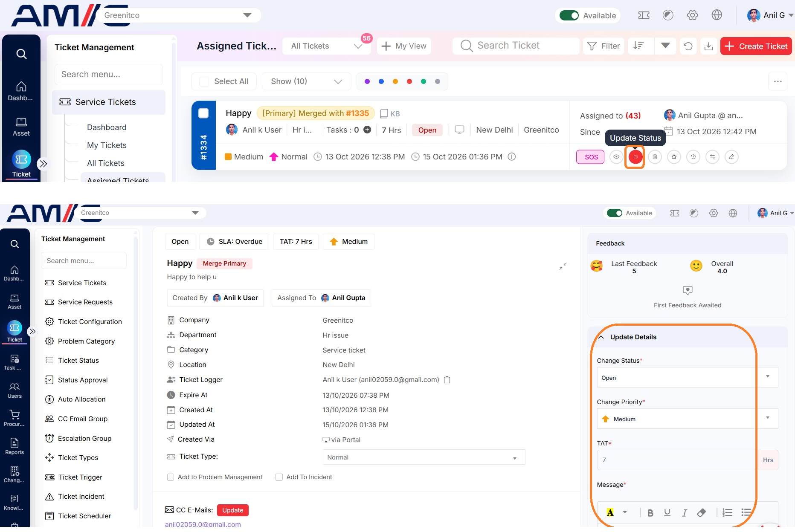
Task: Click the red Update button beside CC E-Mails
Action: point(232,510)
